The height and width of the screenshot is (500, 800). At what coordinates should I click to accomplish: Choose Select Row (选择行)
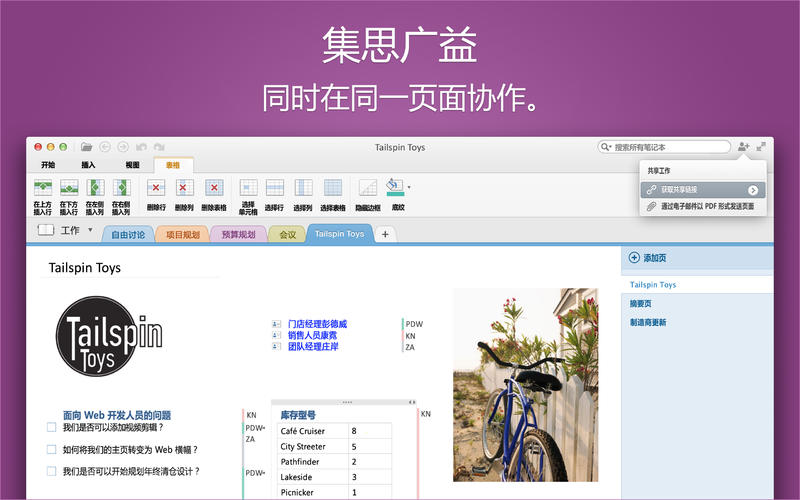pos(274,195)
